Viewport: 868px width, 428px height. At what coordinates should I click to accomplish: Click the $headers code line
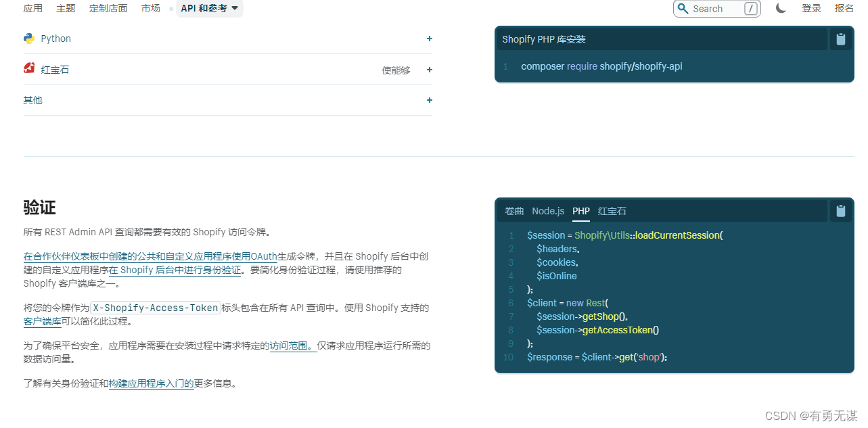(x=558, y=249)
